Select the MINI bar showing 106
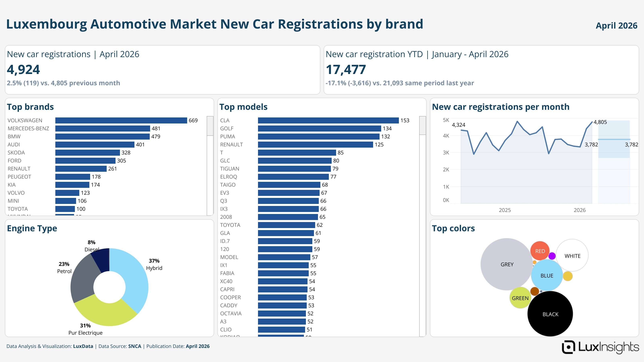Screen dimensions: 644x362 click(65, 201)
